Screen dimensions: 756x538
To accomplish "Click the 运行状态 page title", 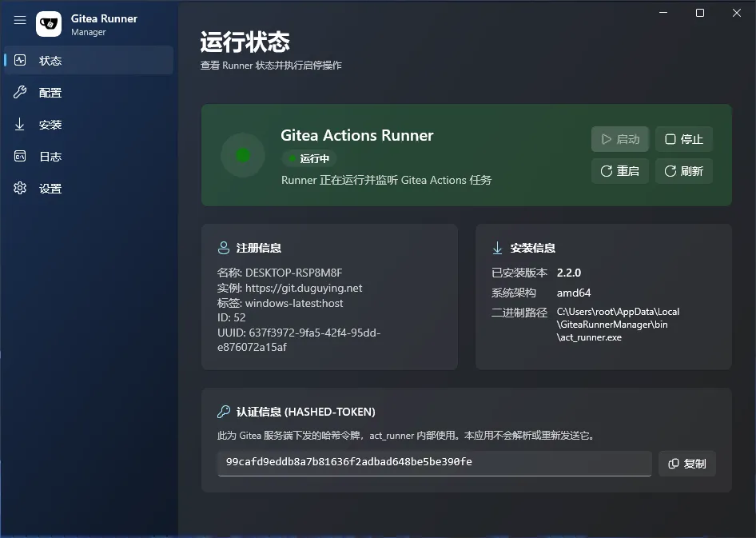I will pyautogui.click(x=245, y=42).
